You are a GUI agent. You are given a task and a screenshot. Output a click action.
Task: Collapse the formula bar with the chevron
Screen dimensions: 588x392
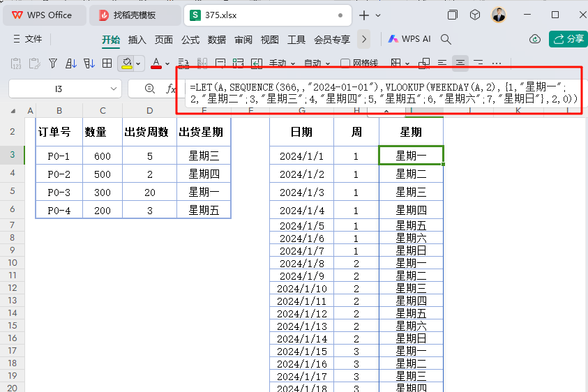coord(386,111)
